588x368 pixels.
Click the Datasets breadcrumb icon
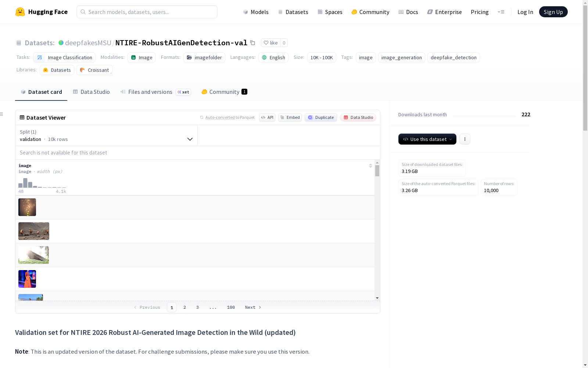[x=19, y=43]
